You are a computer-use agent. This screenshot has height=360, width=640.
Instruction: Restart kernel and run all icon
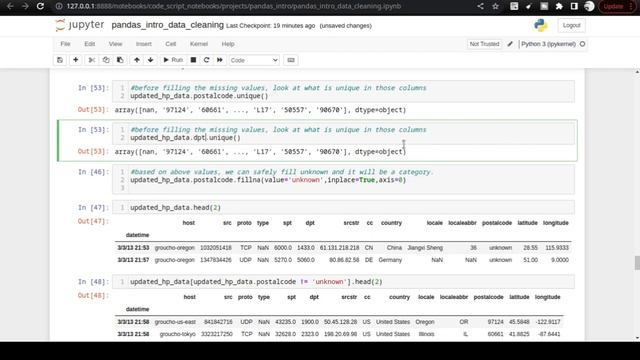point(220,60)
